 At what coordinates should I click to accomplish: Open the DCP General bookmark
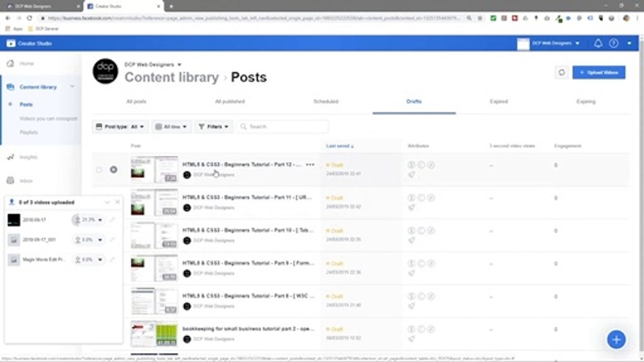click(x=43, y=29)
